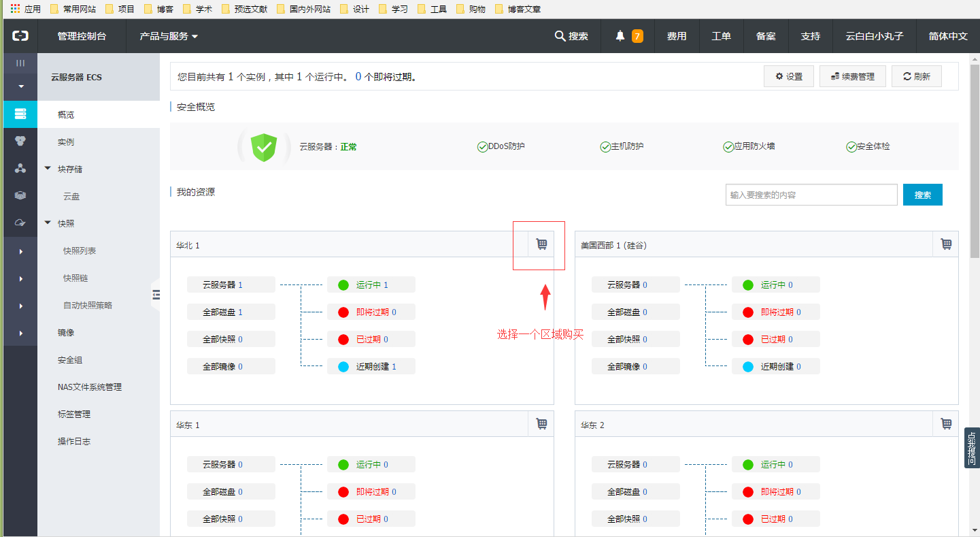Open the 产品与服务 dropdown menu
The height and width of the screenshot is (537, 980).
(169, 36)
